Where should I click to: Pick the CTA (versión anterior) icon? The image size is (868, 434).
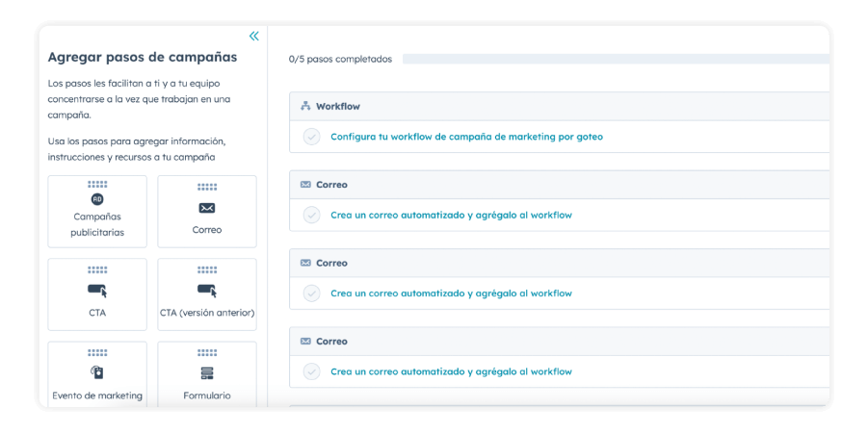pos(207,290)
